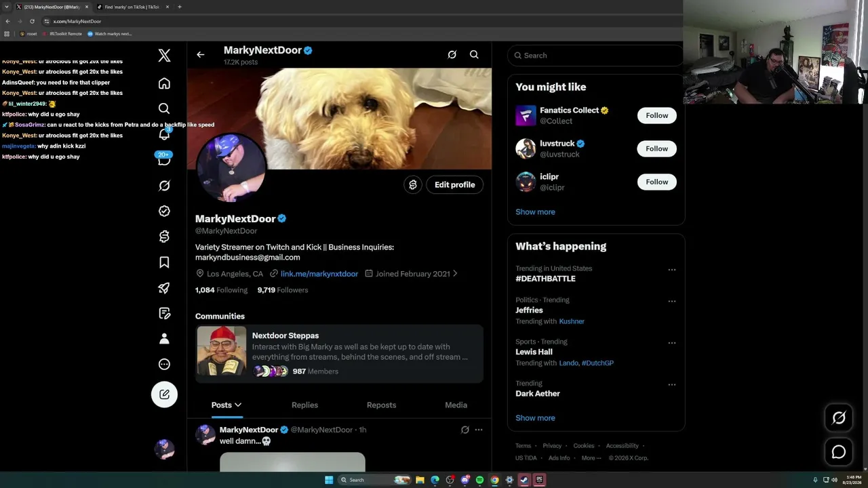This screenshot has width=868, height=488.
Task: Click Edit profile button
Action: [x=454, y=184]
